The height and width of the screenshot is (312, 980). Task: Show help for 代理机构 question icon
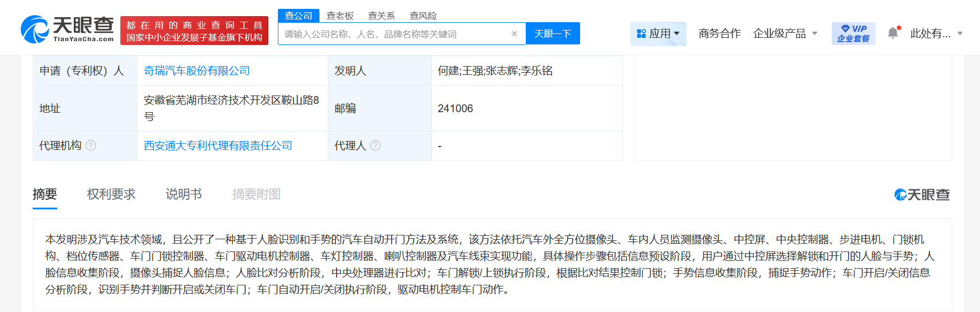91,145
